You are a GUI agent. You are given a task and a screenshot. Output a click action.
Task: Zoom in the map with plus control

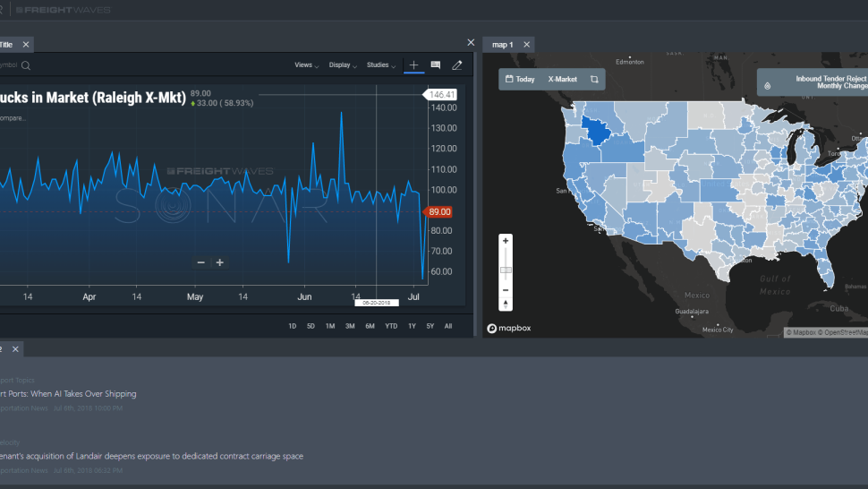(506, 241)
